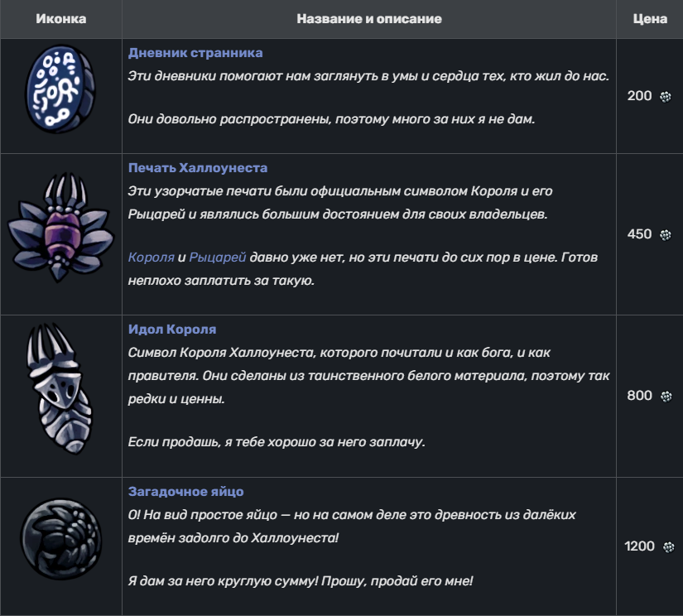Select the 200 price value

click(x=639, y=96)
